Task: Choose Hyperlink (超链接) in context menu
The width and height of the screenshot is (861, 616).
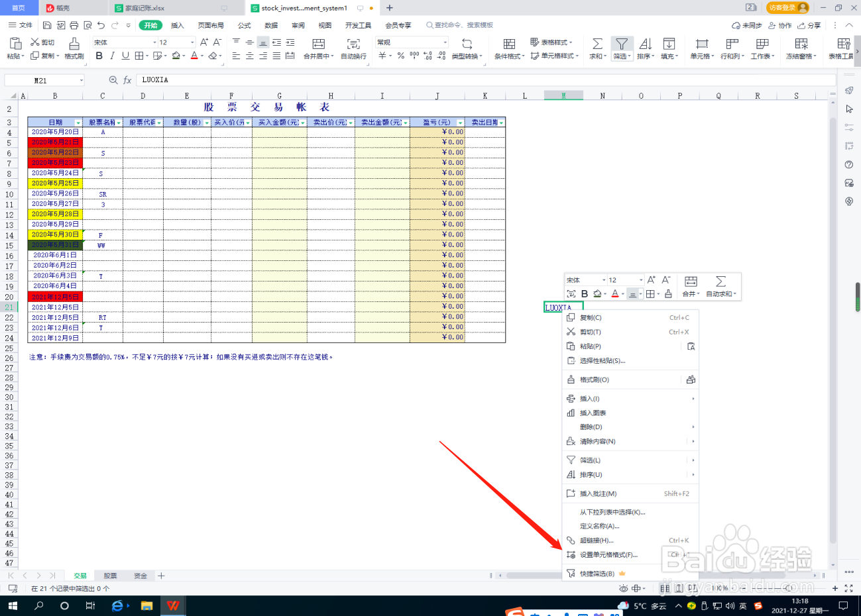Action: pos(630,540)
